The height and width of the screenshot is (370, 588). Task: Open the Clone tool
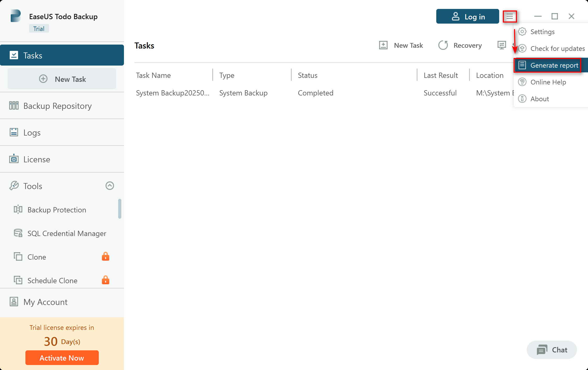[59, 257]
